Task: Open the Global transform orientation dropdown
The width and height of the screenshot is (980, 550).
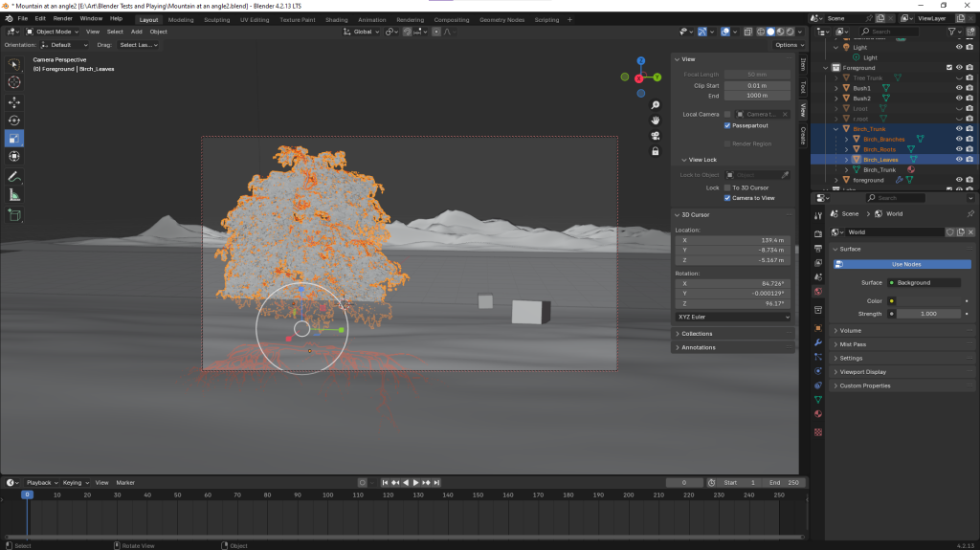Action: [361, 32]
